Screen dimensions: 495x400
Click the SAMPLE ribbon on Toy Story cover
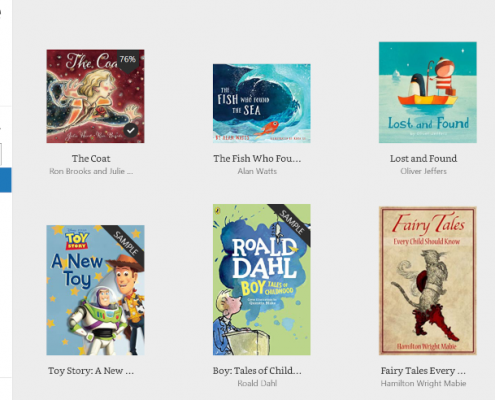(x=126, y=243)
